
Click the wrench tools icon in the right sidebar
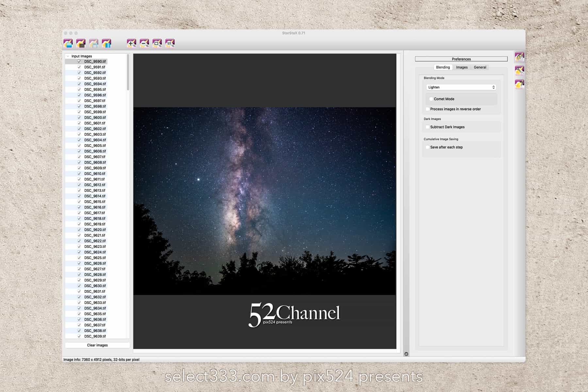(x=519, y=71)
